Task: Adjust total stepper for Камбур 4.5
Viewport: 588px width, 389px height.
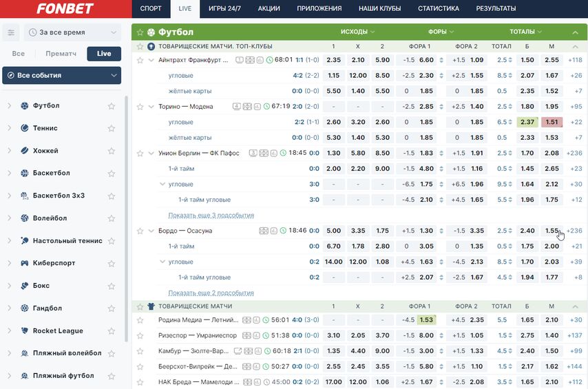Action: [x=510, y=351]
